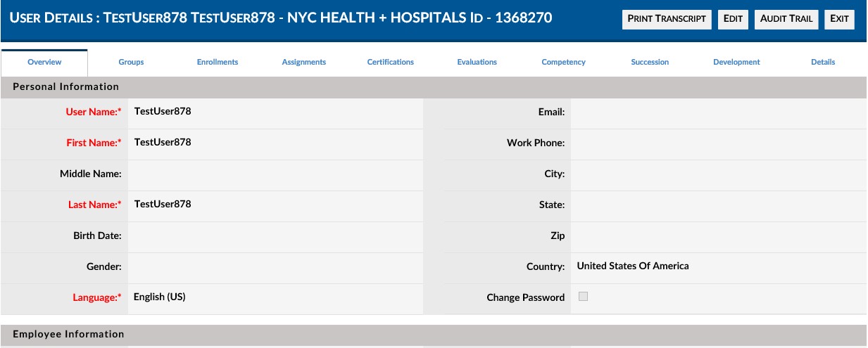
Task: Select the Details tab
Action: 823,63
